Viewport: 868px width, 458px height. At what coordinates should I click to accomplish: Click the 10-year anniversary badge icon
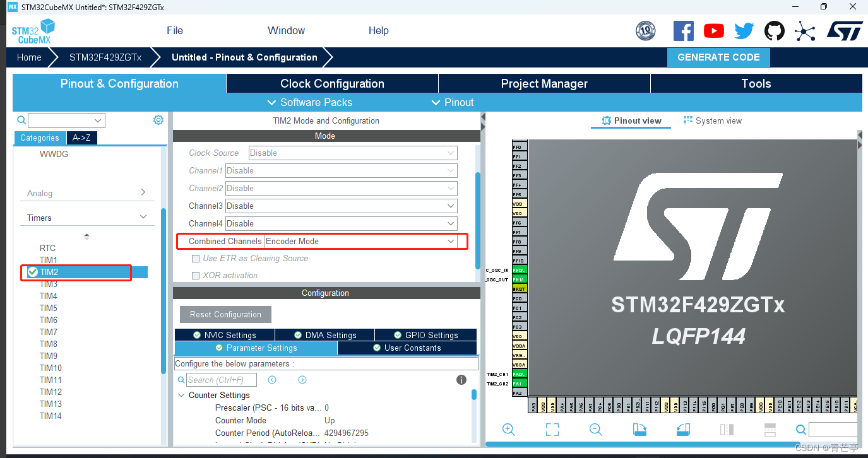click(x=645, y=30)
